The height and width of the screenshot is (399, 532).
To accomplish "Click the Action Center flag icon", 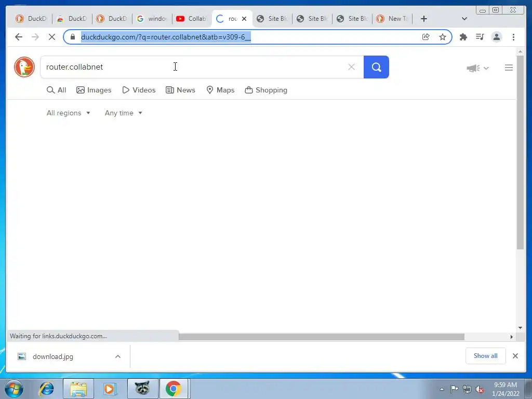I will 454,389.
